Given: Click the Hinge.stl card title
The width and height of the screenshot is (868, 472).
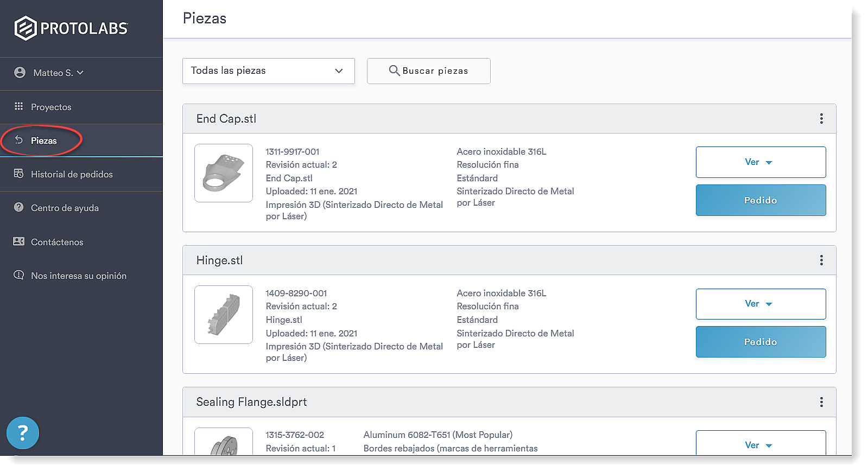Looking at the screenshot, I should [x=219, y=260].
